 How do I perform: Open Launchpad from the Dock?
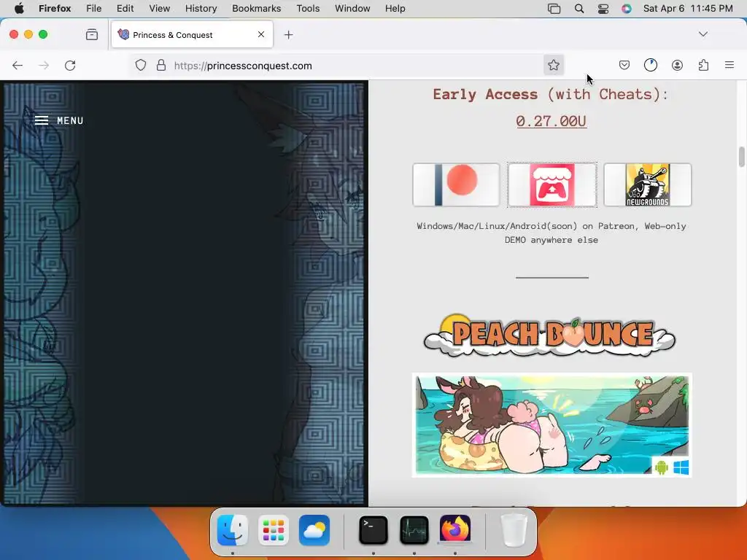coord(274,530)
